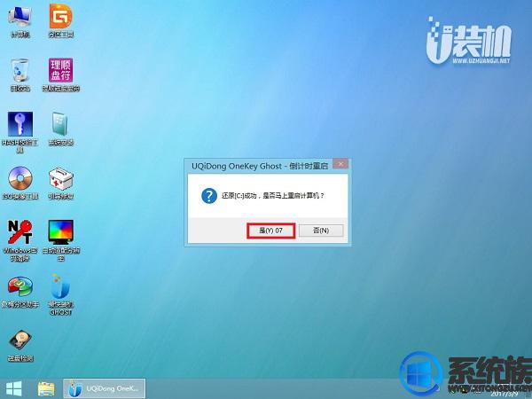Click the UQiDong OneKey Ghost title bar
The width and height of the screenshot is (532, 399).
260,166
